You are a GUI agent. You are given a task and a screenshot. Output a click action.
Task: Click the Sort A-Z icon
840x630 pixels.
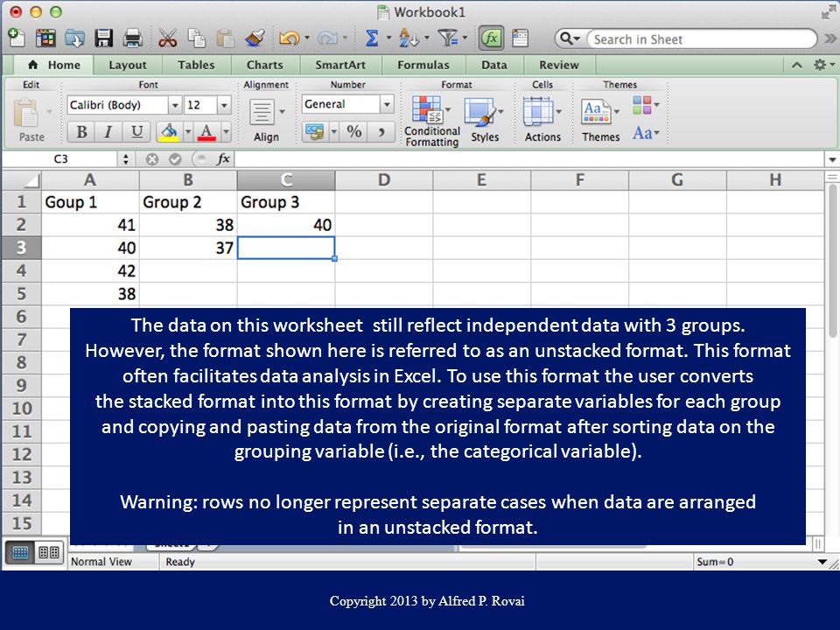[409, 38]
